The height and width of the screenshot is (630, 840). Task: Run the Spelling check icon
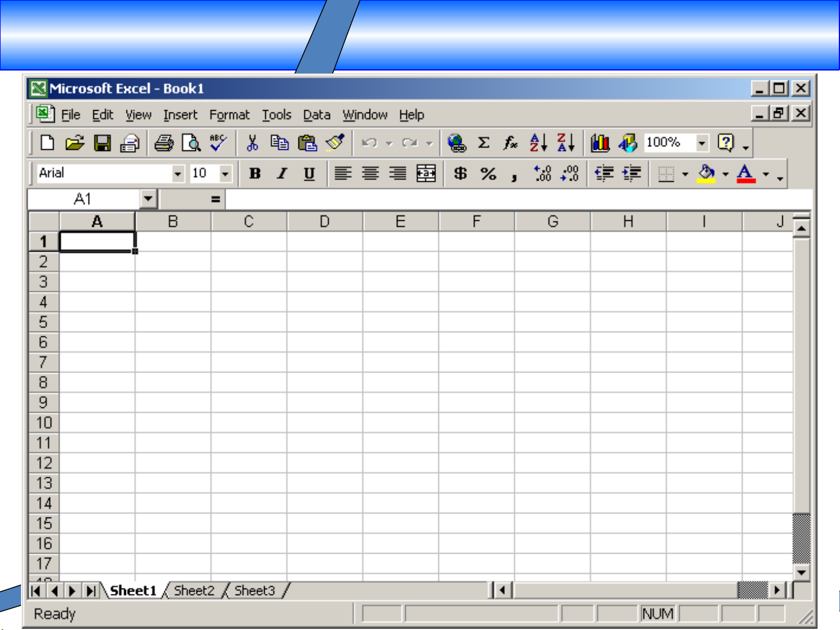coord(219,143)
